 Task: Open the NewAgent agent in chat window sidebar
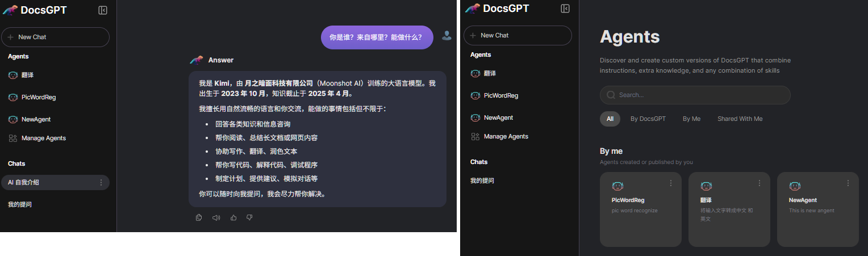pyautogui.click(x=36, y=119)
